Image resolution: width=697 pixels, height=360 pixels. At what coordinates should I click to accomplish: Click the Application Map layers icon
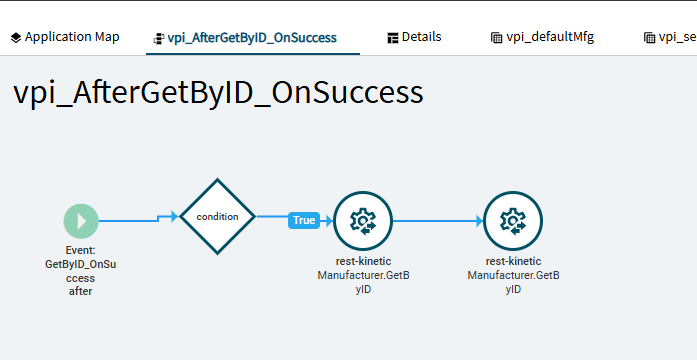coord(16,38)
